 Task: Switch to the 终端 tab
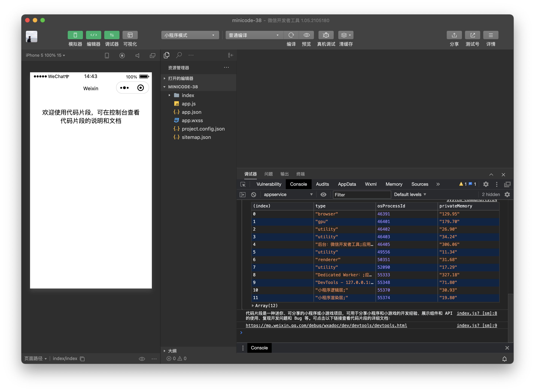[300, 174]
